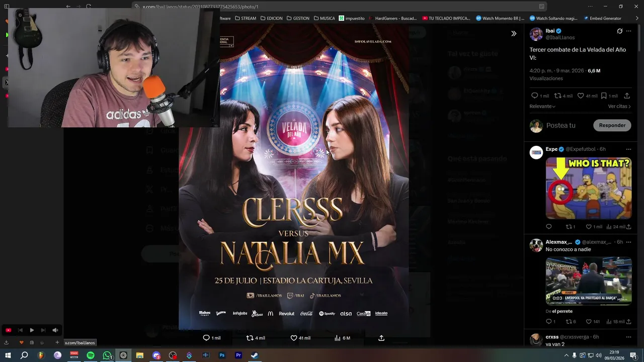Expand the bookmarks overflow chevron
Viewport: 644px width, 362px height.
point(637,18)
